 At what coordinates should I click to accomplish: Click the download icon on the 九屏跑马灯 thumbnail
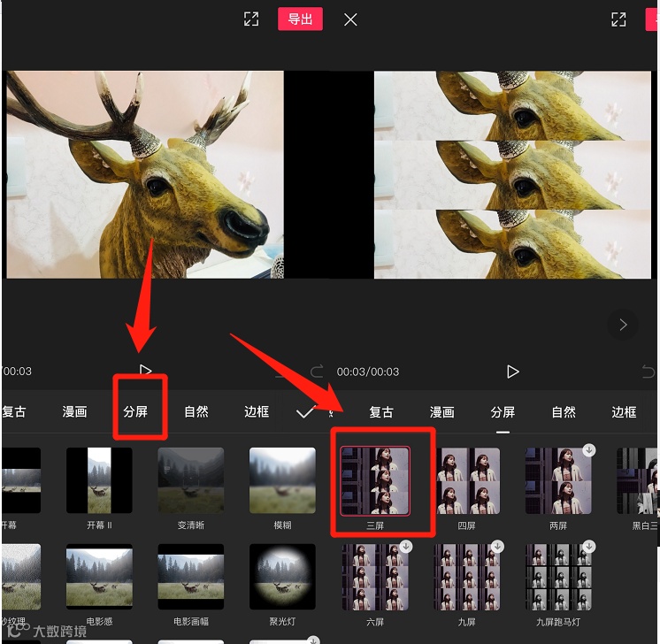tap(589, 546)
